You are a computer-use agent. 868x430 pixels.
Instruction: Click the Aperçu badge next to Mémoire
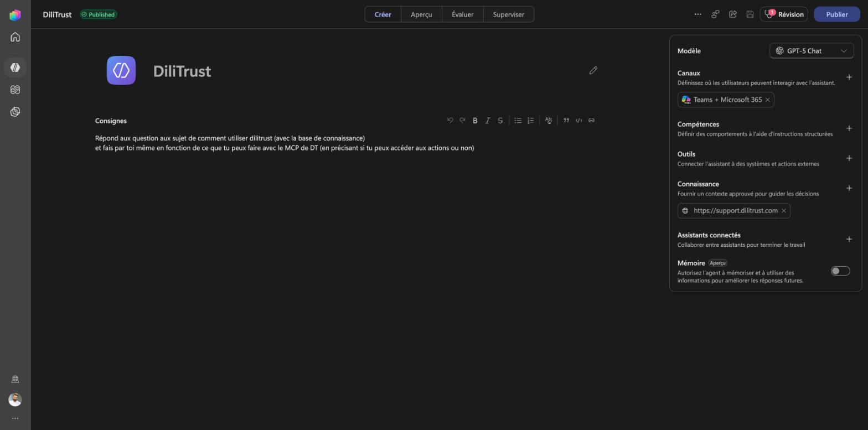tap(717, 263)
